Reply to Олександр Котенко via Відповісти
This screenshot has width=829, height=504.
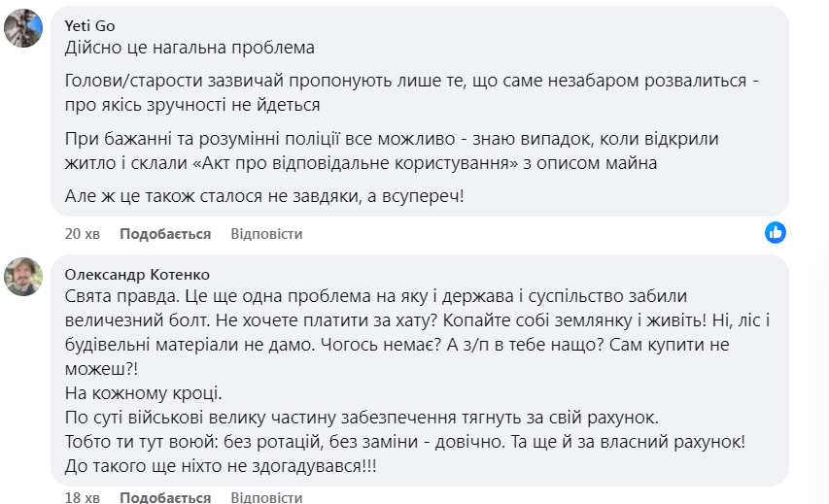click(266, 497)
